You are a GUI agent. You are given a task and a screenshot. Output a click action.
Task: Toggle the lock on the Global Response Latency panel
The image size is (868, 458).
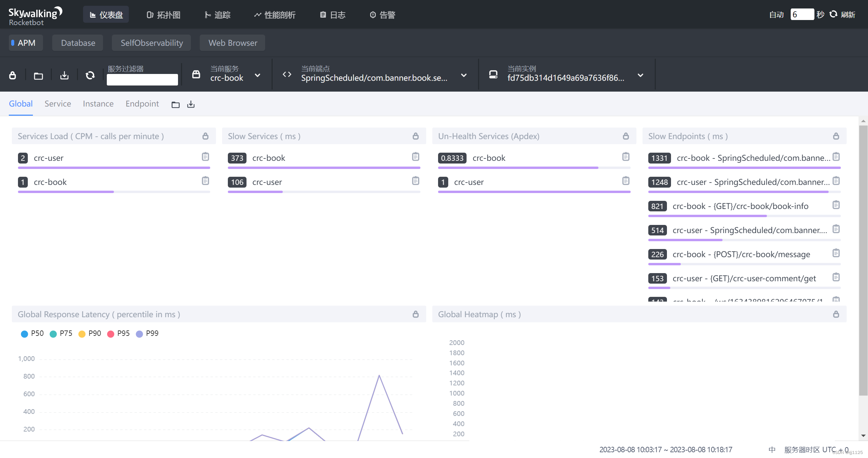[416, 314]
